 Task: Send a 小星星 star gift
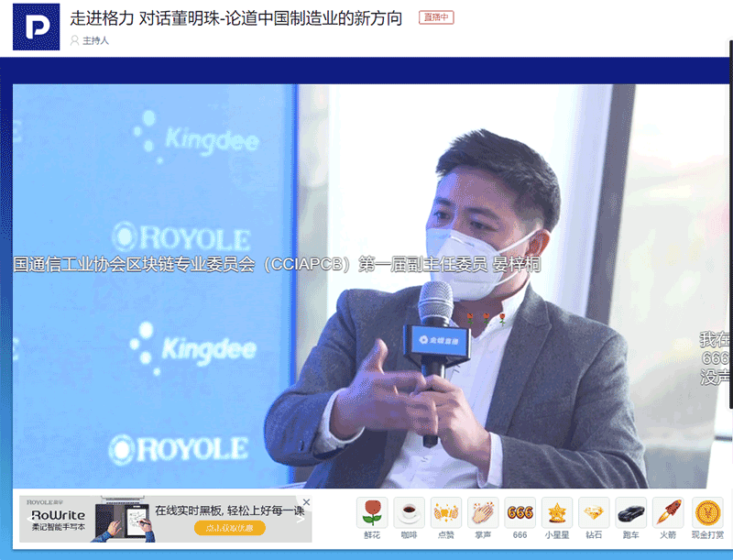(x=557, y=513)
